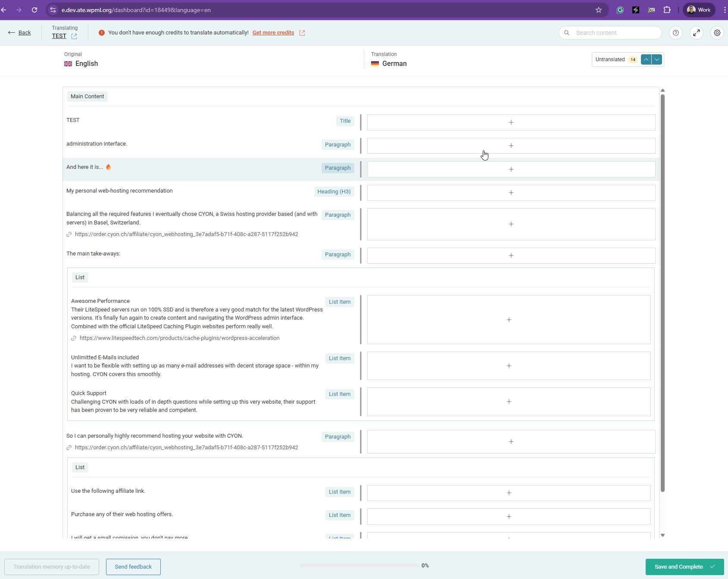Viewport: 728px width, 579px height.
Task: Click Main Content section label
Action: pos(87,96)
